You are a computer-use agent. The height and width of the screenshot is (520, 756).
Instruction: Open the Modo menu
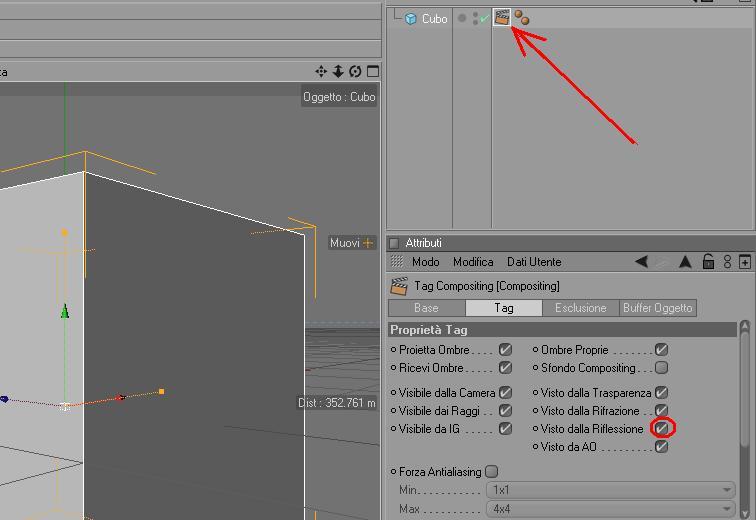[x=425, y=262]
